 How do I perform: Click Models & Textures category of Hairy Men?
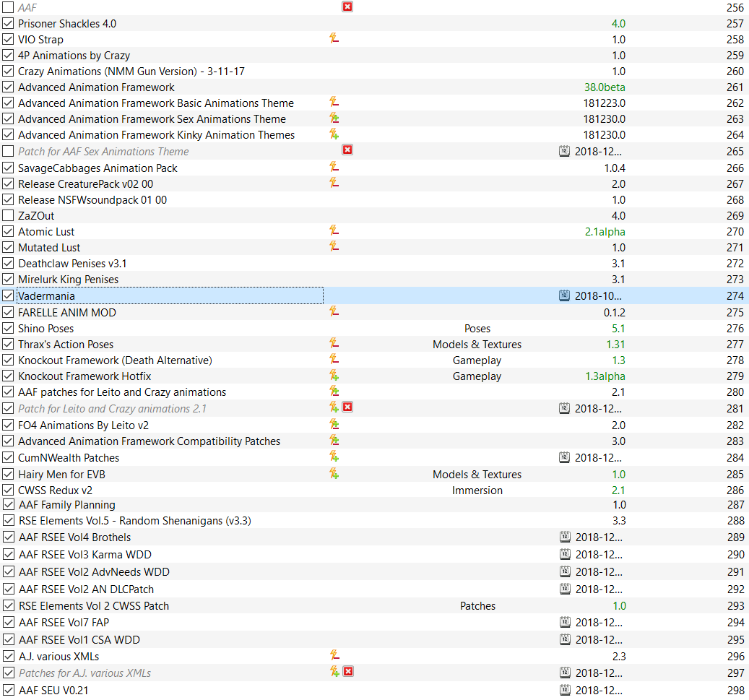(477, 474)
